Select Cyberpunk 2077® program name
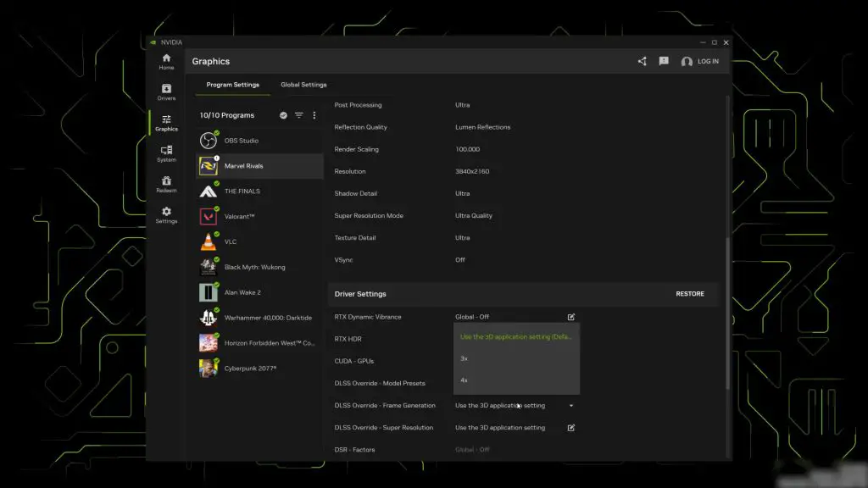Image resolution: width=868 pixels, height=488 pixels. (250, 368)
